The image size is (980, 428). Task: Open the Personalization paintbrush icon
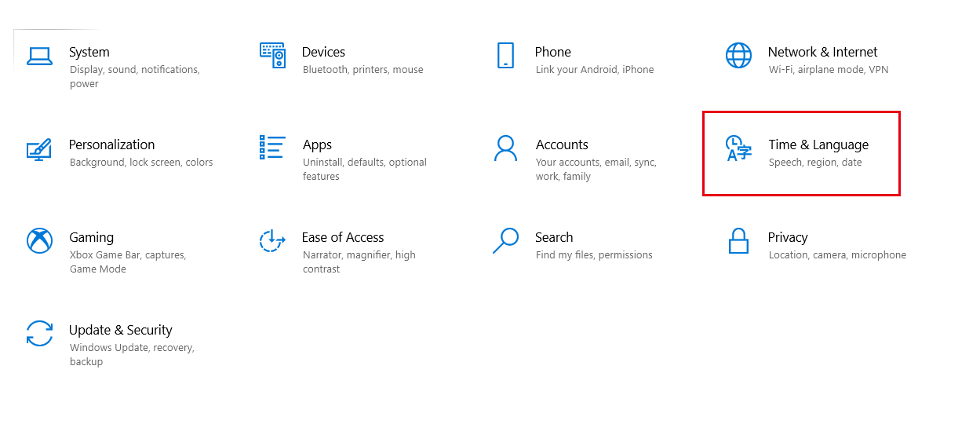(x=39, y=149)
